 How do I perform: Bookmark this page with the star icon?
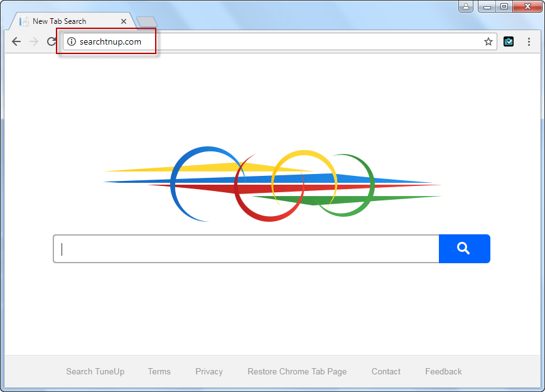488,41
